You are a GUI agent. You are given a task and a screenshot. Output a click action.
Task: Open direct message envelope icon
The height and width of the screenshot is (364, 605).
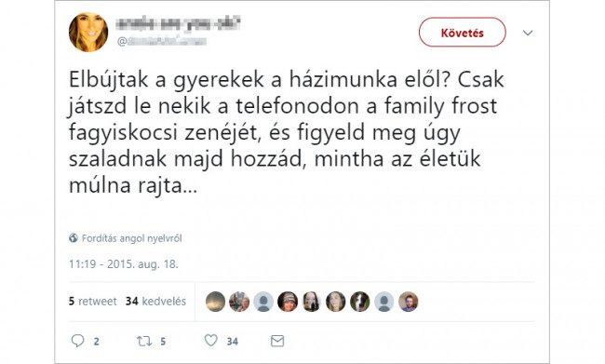277,341
